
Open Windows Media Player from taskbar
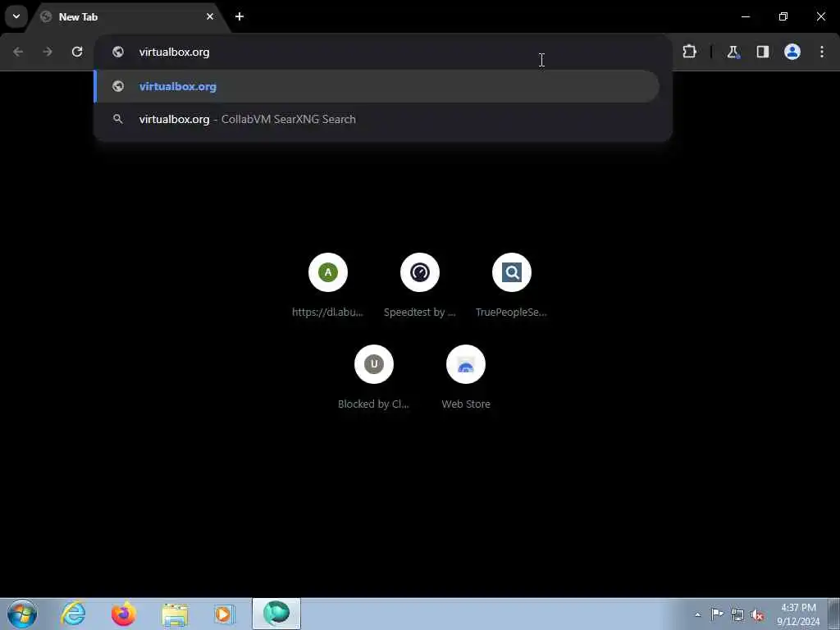224,614
